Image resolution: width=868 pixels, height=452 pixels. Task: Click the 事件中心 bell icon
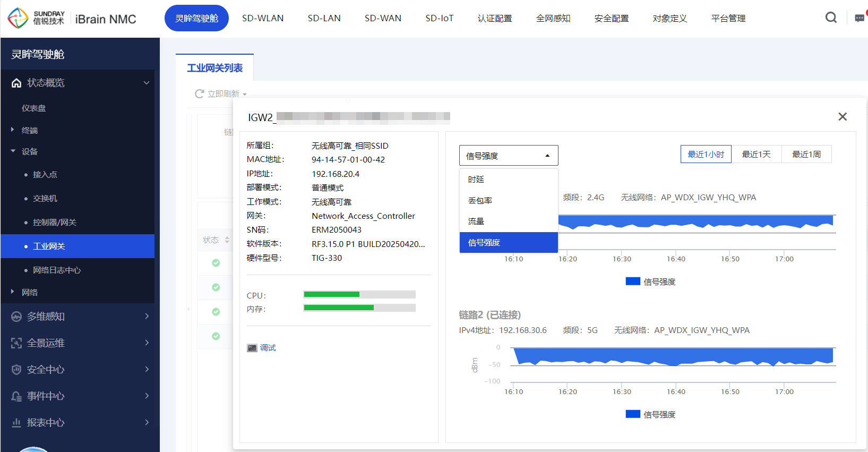(x=16, y=396)
